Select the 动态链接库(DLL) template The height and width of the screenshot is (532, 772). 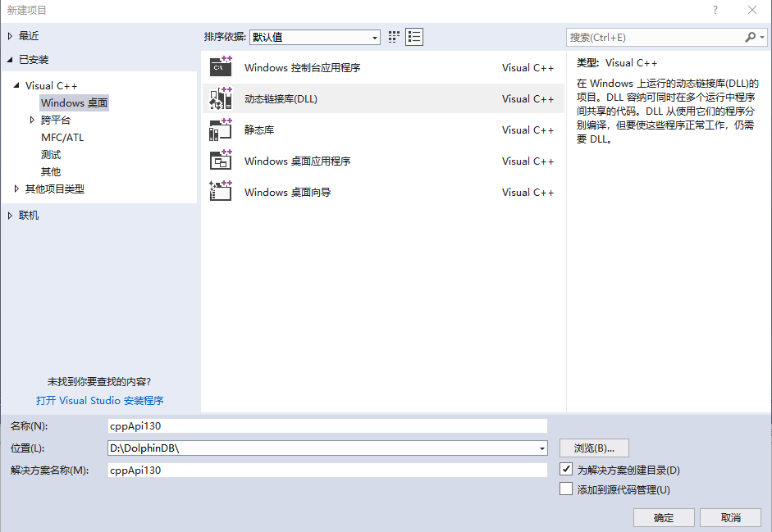point(287,98)
